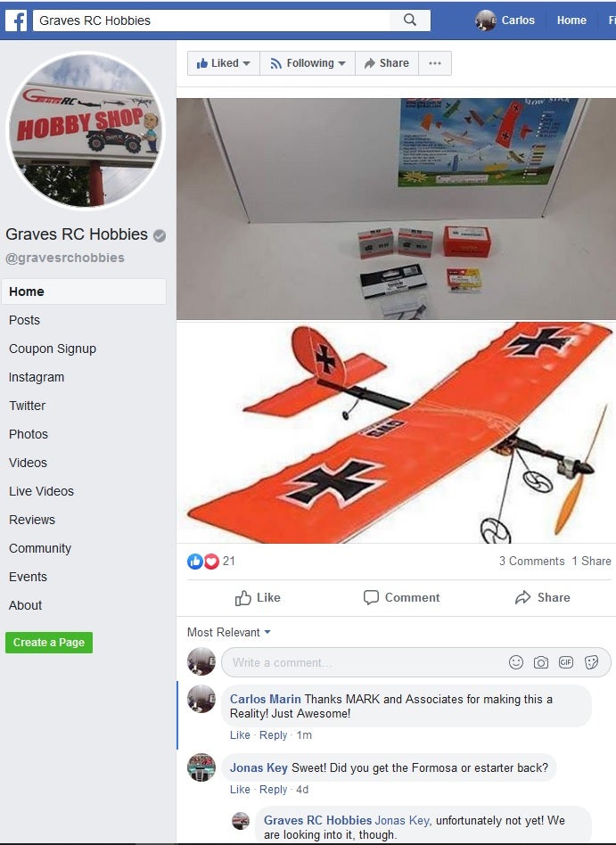Click the search magnifier icon
The image size is (616, 845).
tap(410, 20)
